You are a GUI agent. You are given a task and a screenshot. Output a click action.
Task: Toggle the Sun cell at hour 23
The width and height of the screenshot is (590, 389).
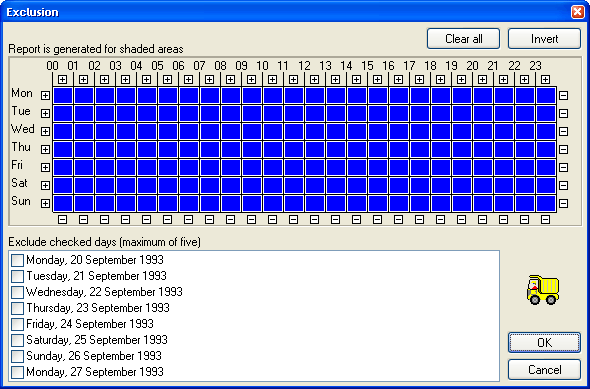546,204
